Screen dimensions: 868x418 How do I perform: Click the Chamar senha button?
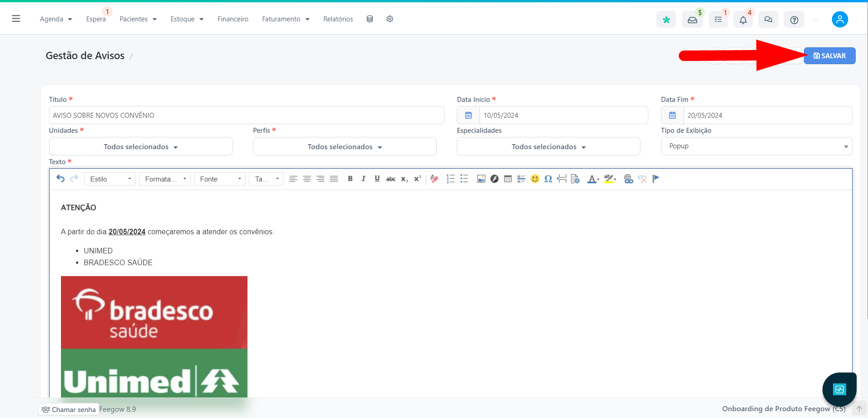69,409
